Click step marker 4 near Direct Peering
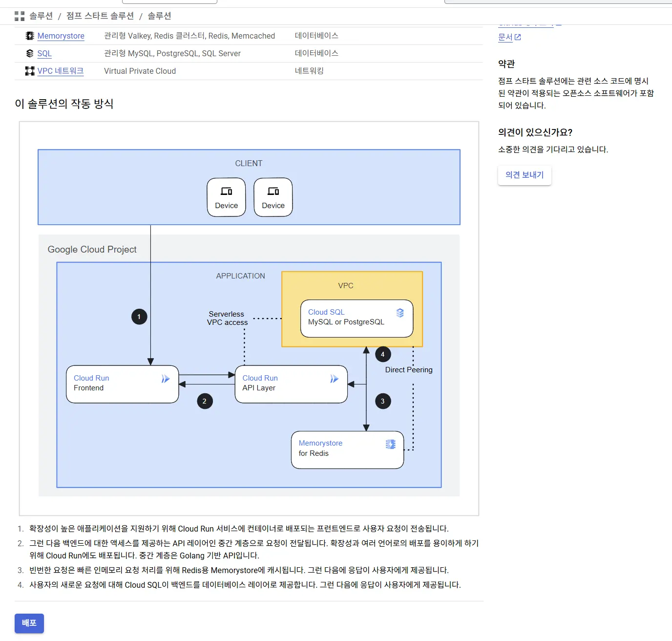The height and width of the screenshot is (641, 672). pyautogui.click(x=383, y=354)
